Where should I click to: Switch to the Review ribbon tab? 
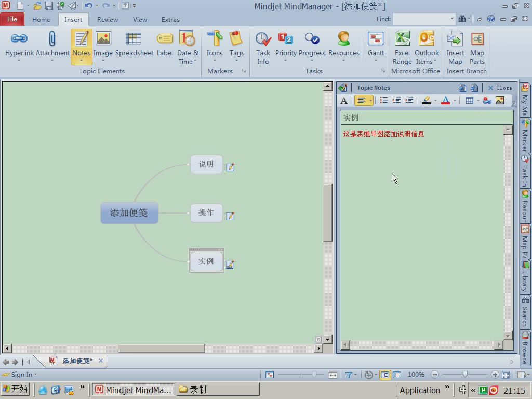[107, 20]
